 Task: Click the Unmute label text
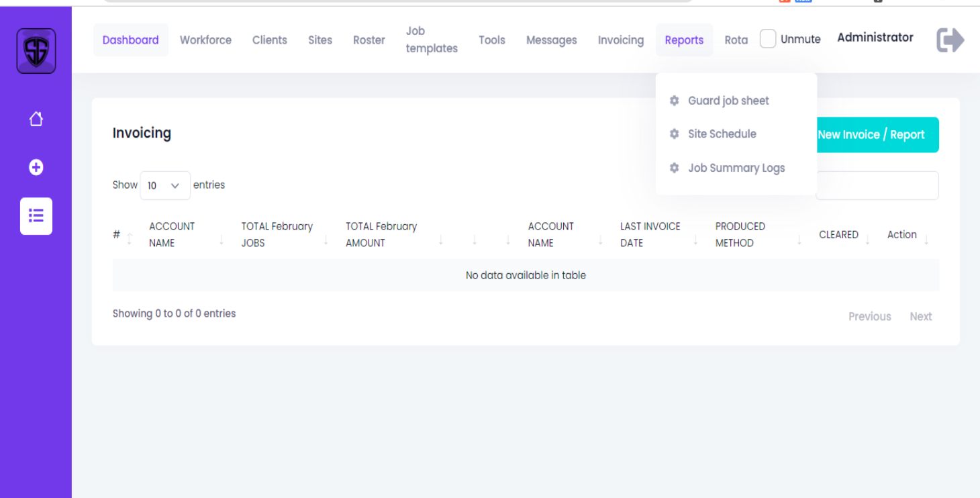(x=801, y=40)
